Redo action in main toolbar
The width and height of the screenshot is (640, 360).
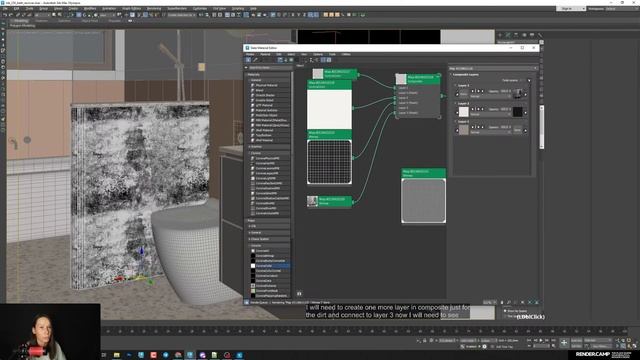pyautogui.click(x=11, y=15)
